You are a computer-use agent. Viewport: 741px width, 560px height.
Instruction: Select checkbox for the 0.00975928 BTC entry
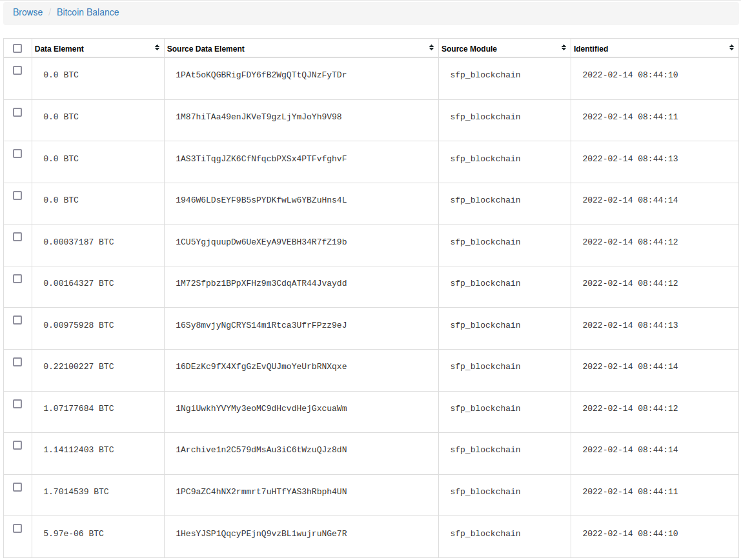(x=17, y=321)
